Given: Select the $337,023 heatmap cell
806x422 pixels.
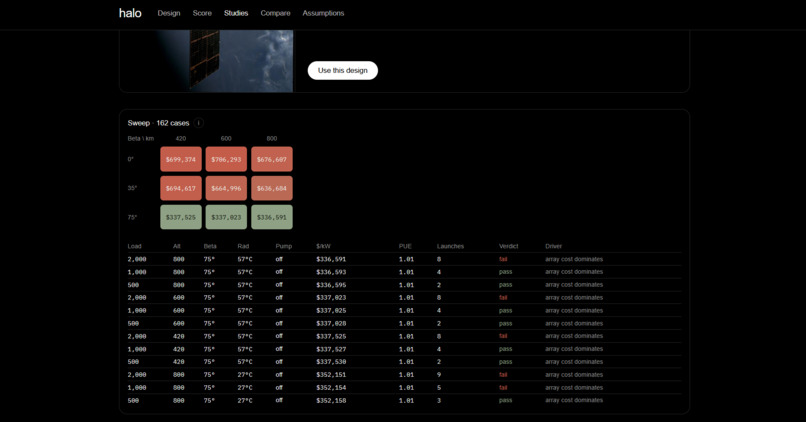Looking at the screenshot, I should (226, 217).
